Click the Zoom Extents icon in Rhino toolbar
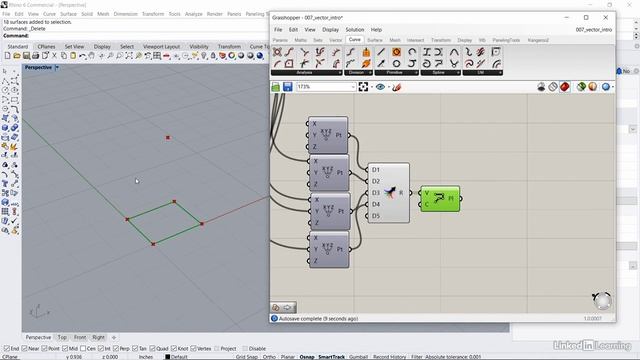 pos(129,56)
